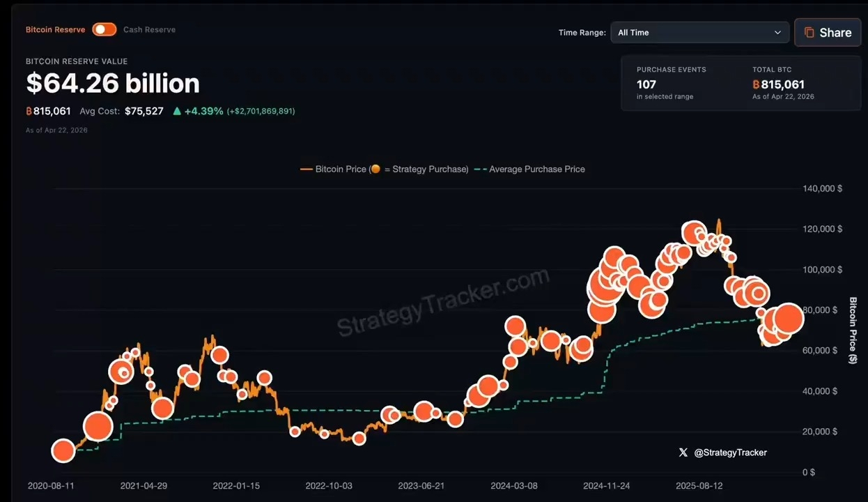Click the 120,000 $ axis label
The height and width of the screenshot is (502, 868).
(823, 229)
